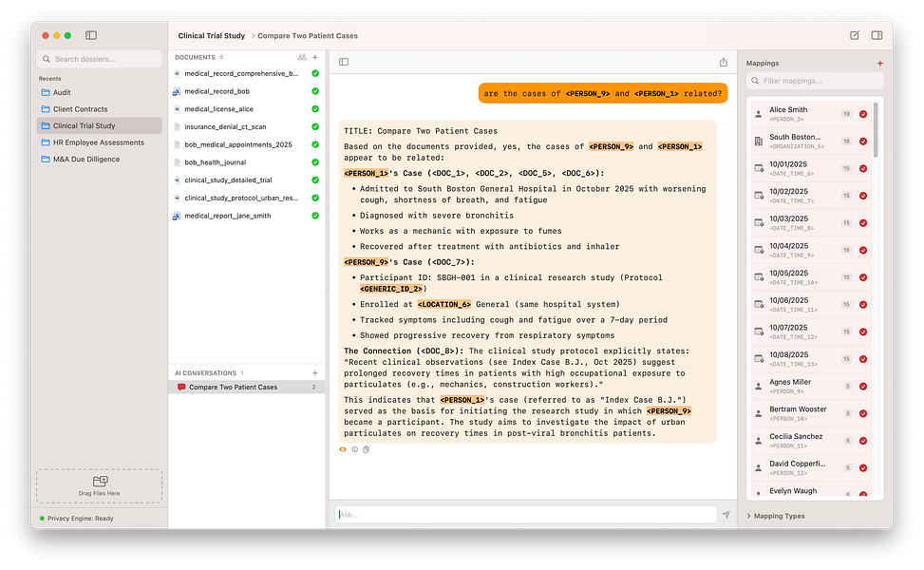Toggle the documents panel icon in the chat header
924x570 pixels.
(x=344, y=62)
